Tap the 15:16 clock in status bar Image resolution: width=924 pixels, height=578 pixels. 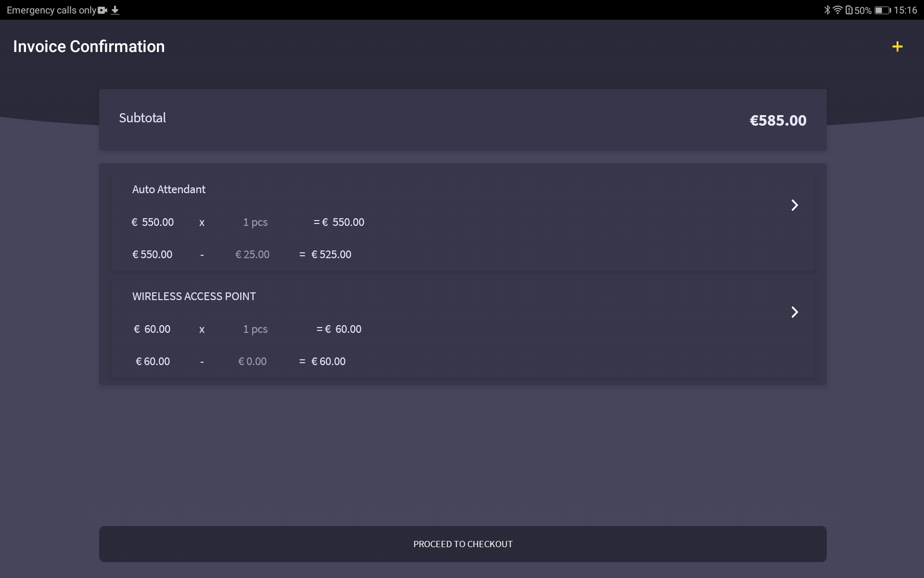point(905,10)
